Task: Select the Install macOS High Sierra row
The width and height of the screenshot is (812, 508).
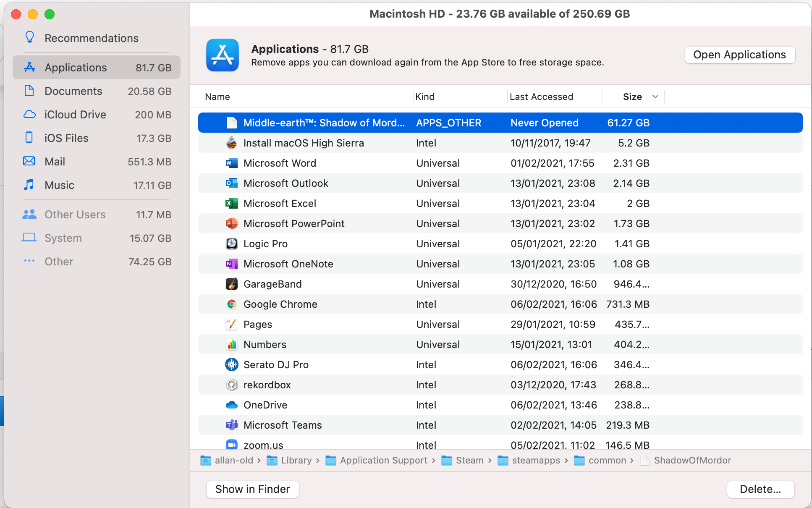Action: tap(304, 143)
